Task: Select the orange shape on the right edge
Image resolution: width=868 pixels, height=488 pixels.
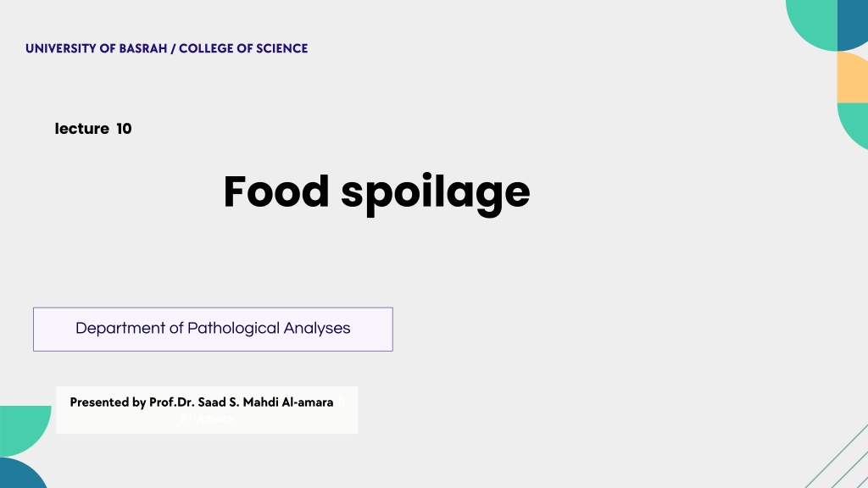Action: pyautogui.click(x=853, y=78)
